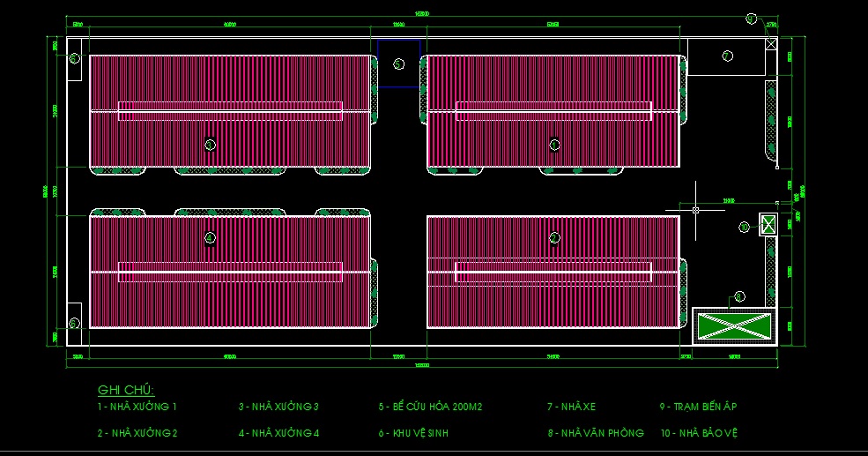The image size is (868, 456).
Task: Click the circle marker on the top-left workshop roof
Action: (210, 145)
